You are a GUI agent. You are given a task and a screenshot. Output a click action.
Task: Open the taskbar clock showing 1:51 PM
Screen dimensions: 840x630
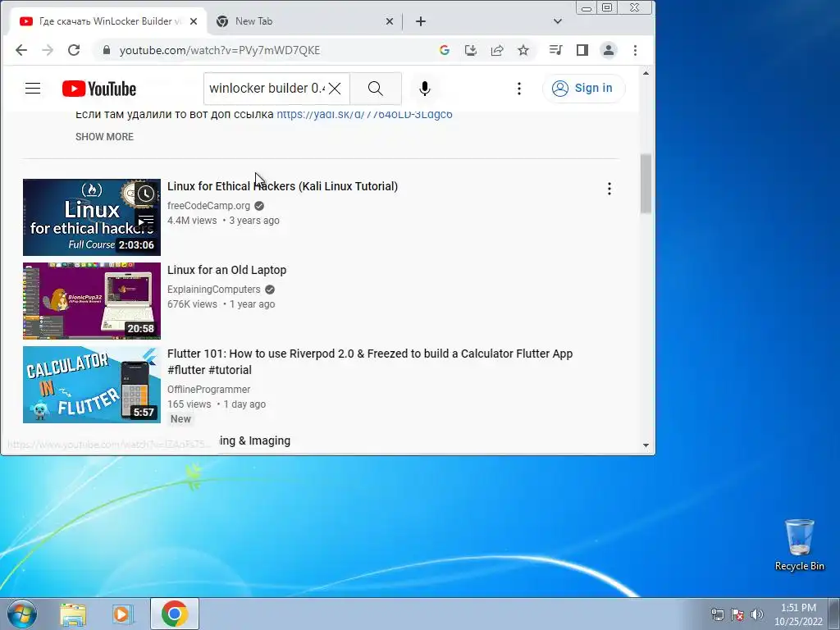point(798,614)
